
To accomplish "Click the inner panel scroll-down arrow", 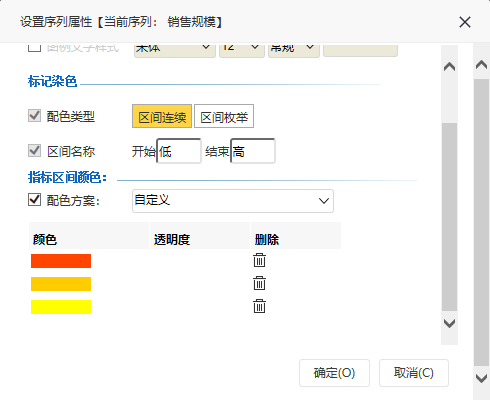I will click(x=449, y=323).
